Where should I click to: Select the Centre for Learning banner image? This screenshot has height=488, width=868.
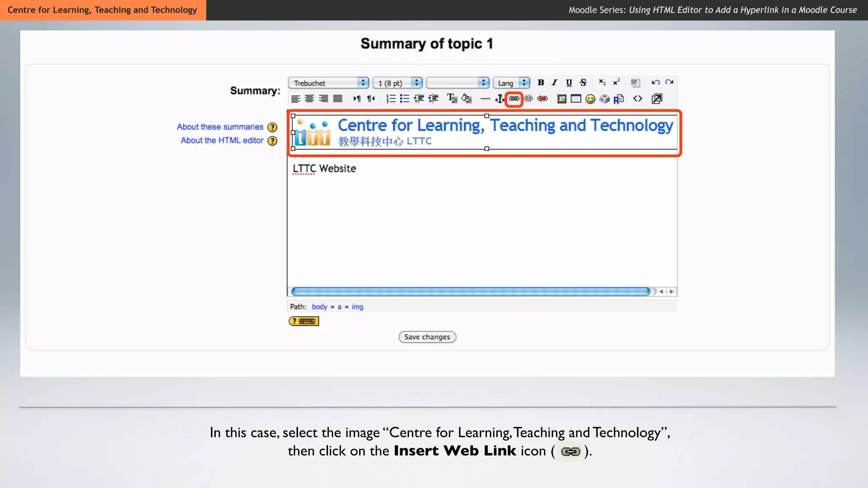(x=485, y=132)
